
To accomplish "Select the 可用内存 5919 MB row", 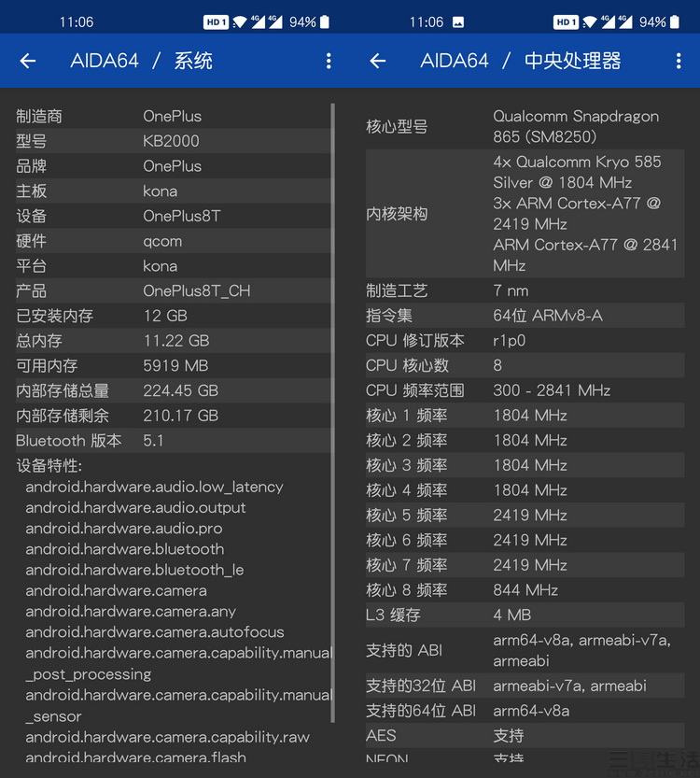I will (x=173, y=366).
